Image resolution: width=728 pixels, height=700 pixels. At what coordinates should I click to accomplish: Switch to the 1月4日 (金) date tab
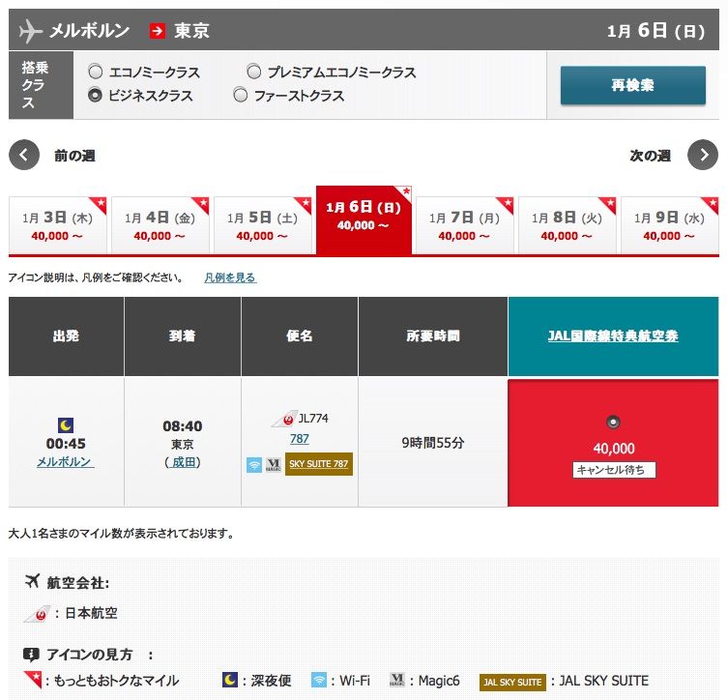160,225
